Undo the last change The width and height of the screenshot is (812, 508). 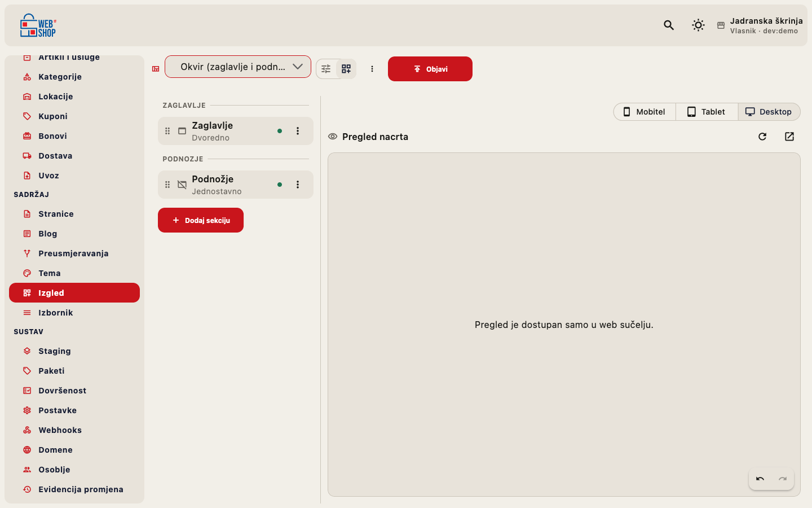click(760, 479)
